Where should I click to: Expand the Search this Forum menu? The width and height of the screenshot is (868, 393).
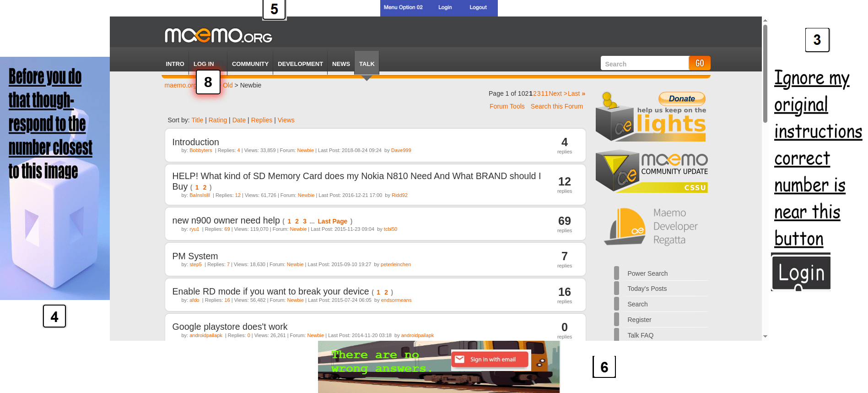[x=556, y=106]
